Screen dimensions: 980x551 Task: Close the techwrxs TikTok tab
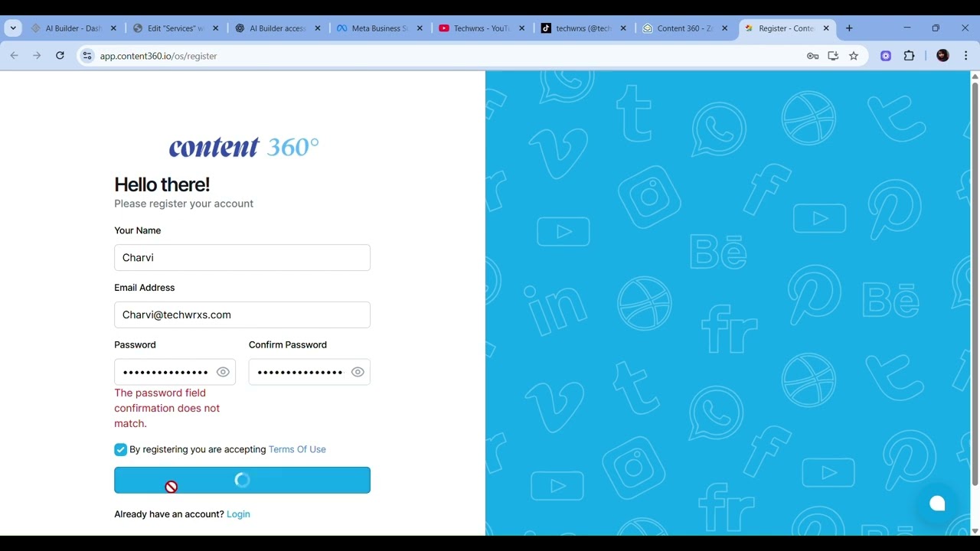click(x=623, y=28)
